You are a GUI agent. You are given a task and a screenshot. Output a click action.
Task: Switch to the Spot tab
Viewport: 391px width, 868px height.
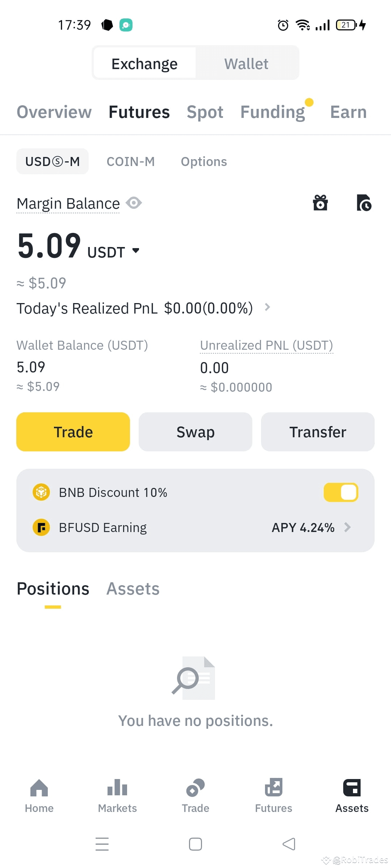[205, 112]
